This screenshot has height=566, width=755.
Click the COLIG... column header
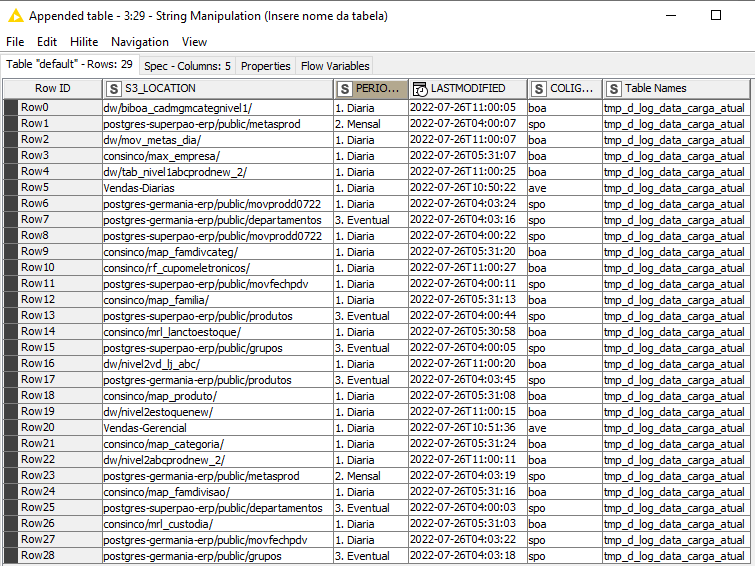[x=565, y=89]
